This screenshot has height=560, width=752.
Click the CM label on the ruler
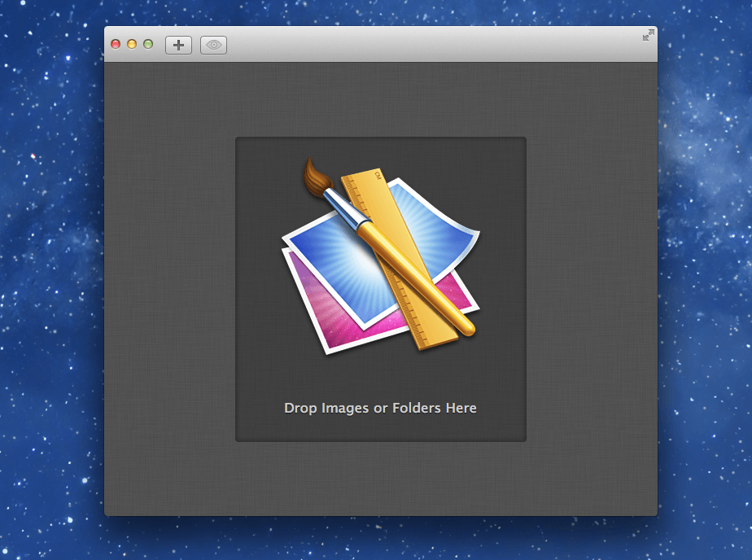pos(378,174)
